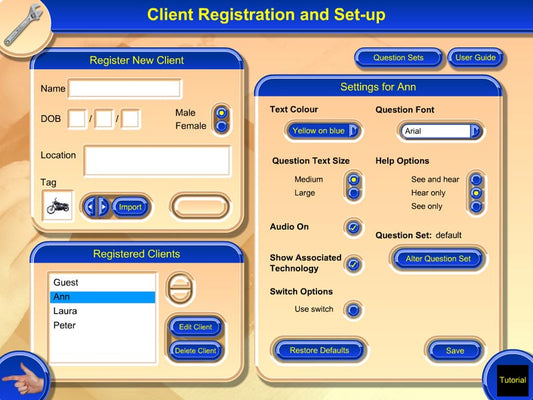Image resolution: width=533 pixels, height=400 pixels.
Task: Select next tag with right arrow
Action: pyautogui.click(x=103, y=206)
